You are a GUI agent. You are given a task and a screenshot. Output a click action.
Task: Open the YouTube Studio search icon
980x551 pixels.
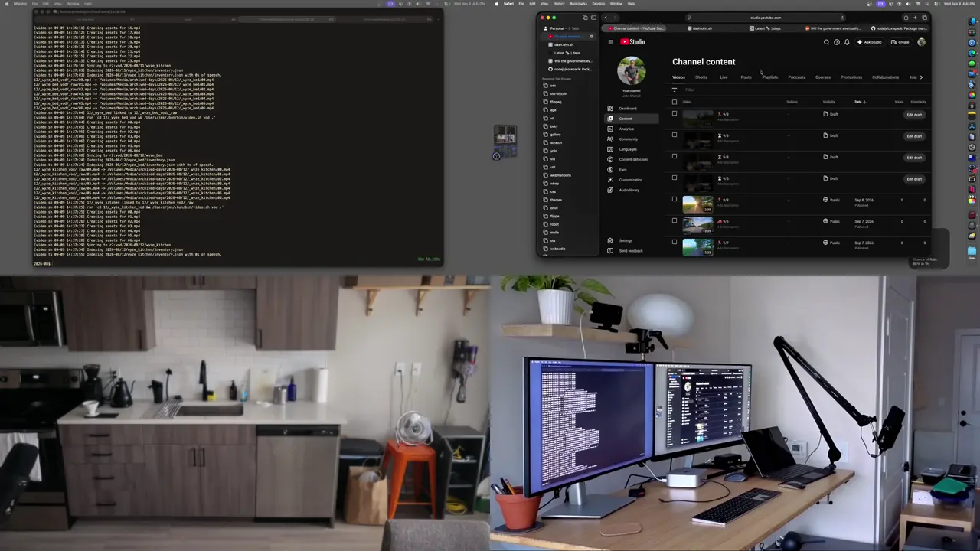pos(826,42)
